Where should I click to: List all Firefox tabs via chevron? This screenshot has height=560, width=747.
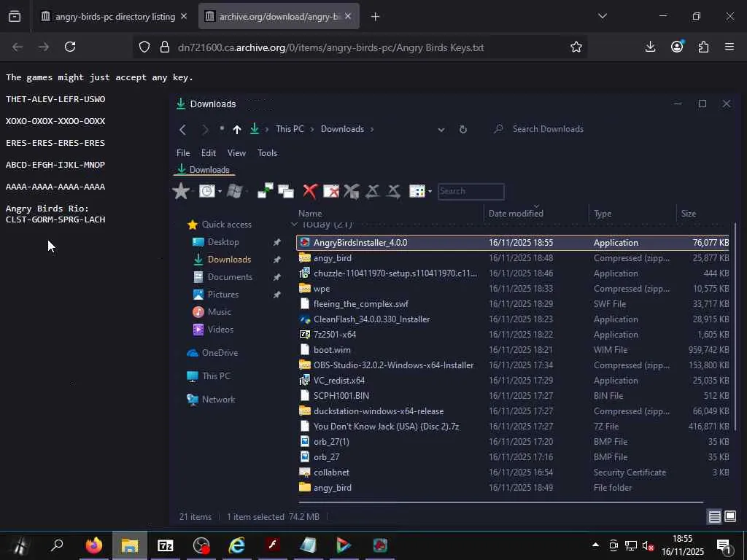coord(603,16)
